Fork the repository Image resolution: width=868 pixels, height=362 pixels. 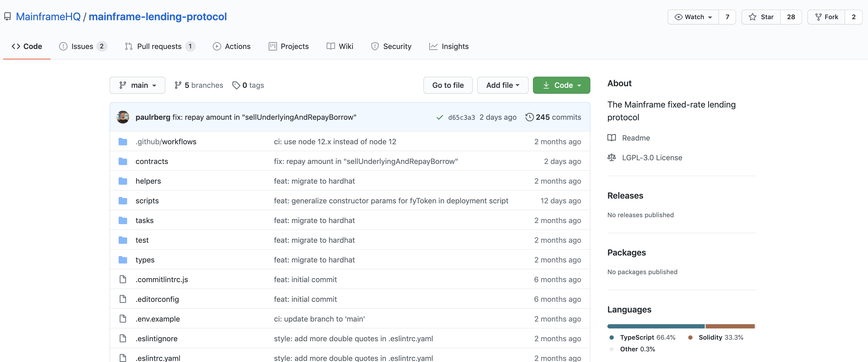(x=826, y=17)
